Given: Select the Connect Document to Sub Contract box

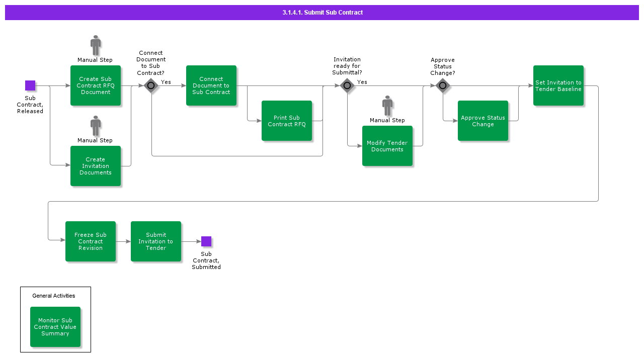Looking at the screenshot, I should pos(211,85).
